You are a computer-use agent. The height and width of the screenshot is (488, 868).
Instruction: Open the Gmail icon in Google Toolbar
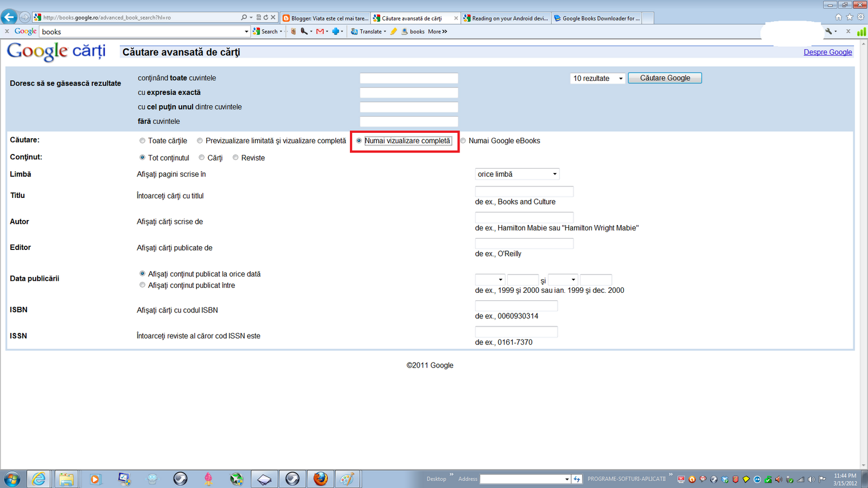tap(320, 31)
